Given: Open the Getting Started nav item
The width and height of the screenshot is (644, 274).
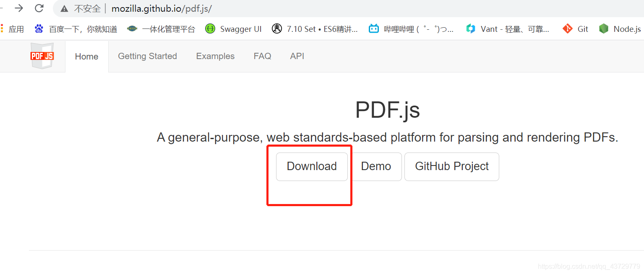Looking at the screenshot, I should [x=148, y=56].
